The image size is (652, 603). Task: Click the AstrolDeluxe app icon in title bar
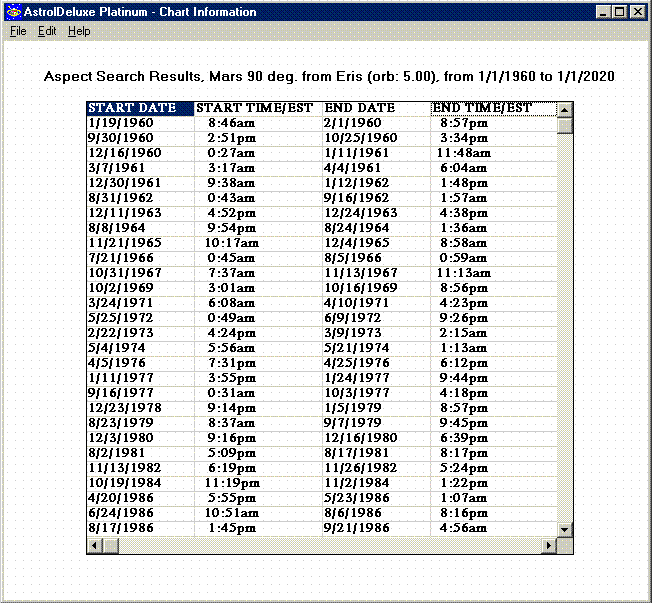point(12,12)
